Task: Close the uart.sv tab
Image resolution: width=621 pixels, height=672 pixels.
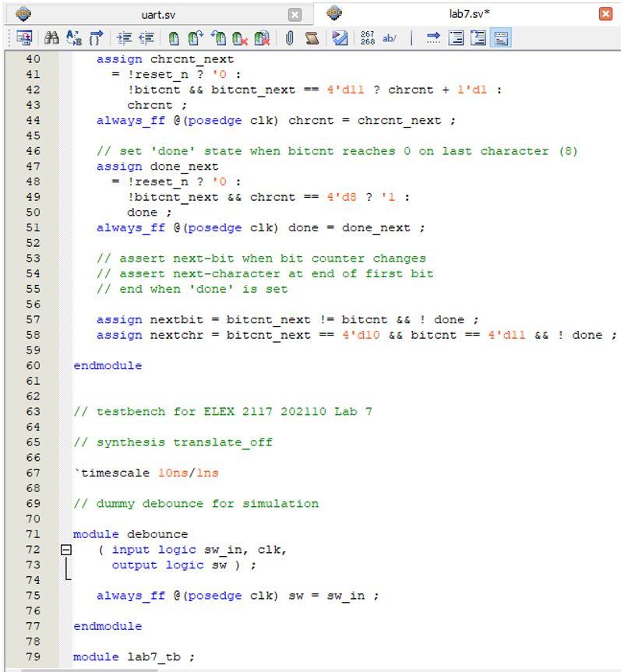Action: (x=295, y=15)
